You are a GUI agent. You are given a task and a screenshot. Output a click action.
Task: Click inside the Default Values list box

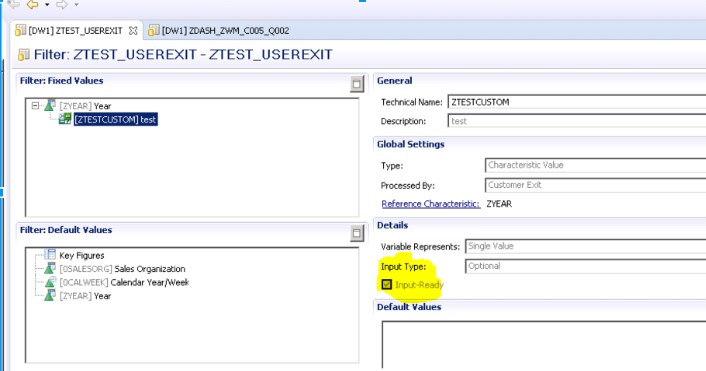pyautogui.click(x=544, y=345)
